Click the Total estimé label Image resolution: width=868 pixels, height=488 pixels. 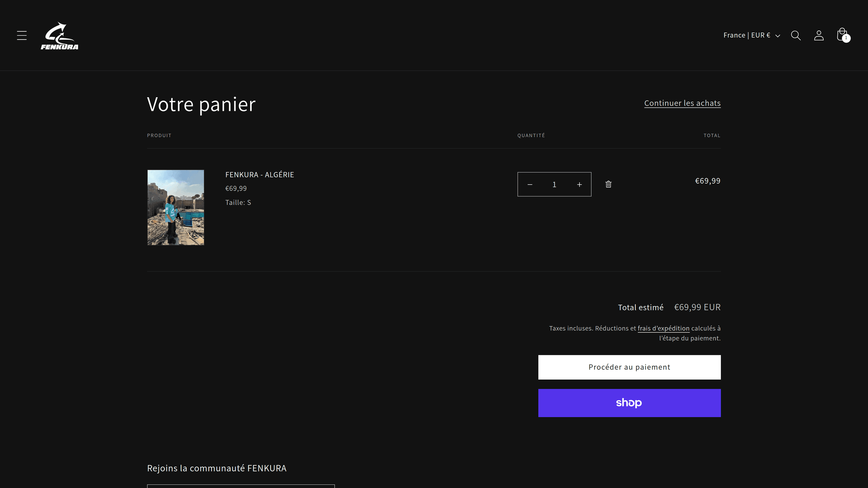641,307
